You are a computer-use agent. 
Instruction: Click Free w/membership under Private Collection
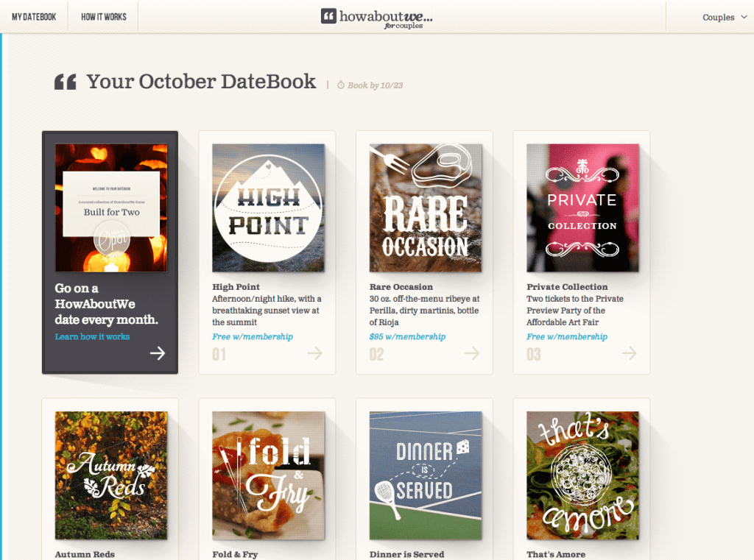coord(567,336)
